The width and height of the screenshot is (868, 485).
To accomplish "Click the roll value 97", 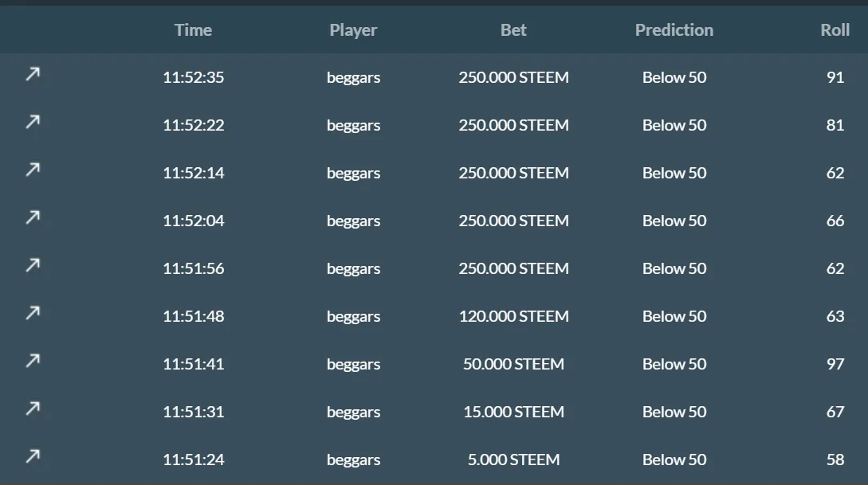I will pyautogui.click(x=835, y=364).
